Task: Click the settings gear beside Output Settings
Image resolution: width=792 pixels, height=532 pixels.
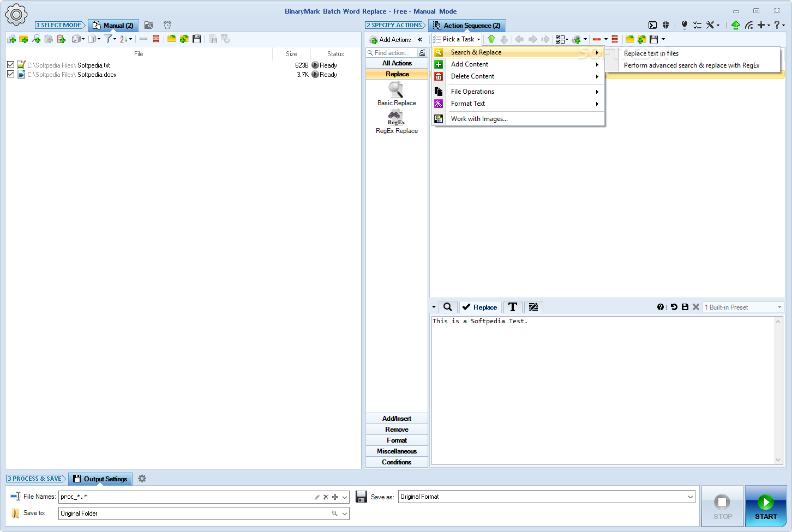Action: 142,479
